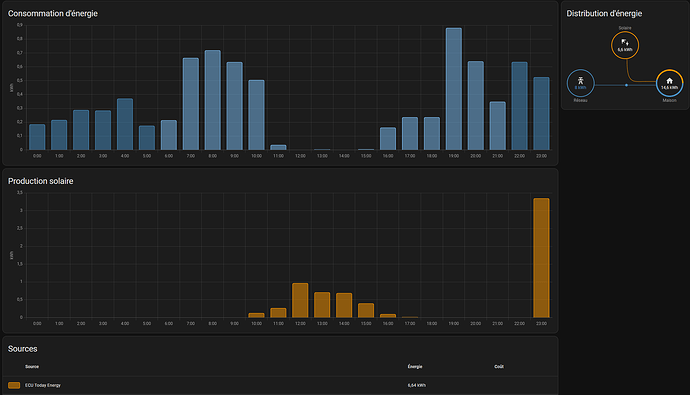
Task: Click the Consommation d'énergie title
Action: pos(53,14)
